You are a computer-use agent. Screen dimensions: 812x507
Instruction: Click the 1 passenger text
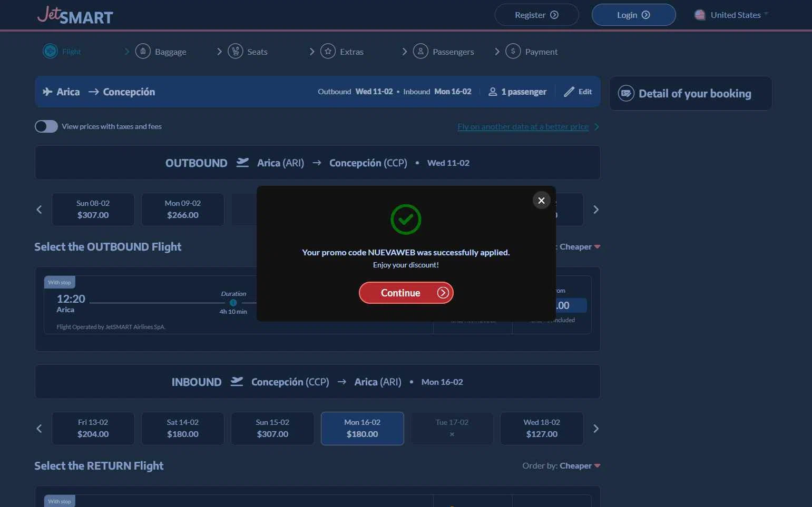524,92
